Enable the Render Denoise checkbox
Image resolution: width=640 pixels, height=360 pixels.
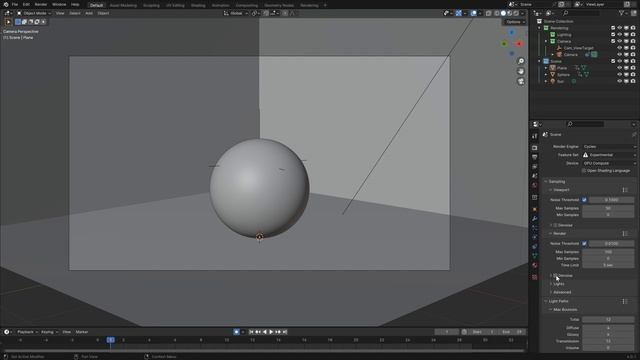[x=555, y=276]
